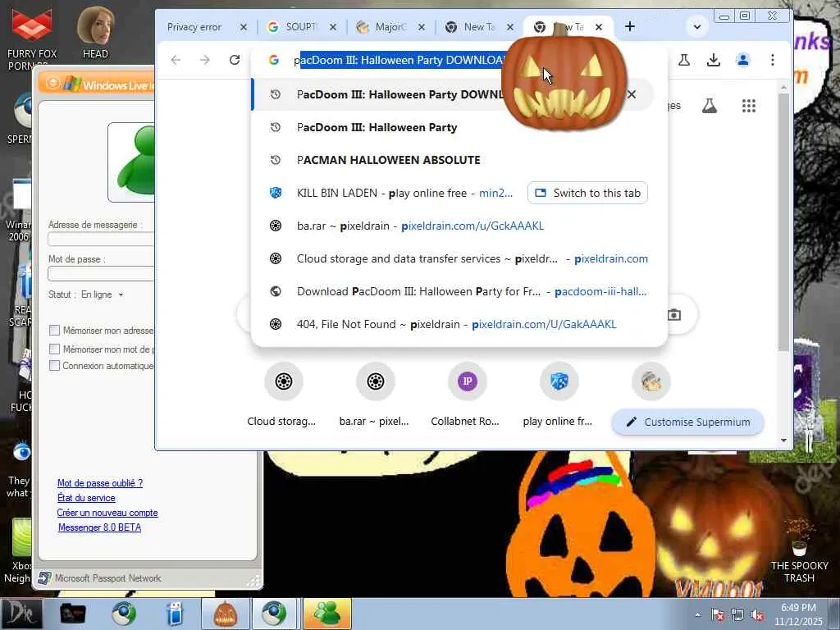Open HEAD desktop icon
This screenshot has width=840, height=630.
tap(95, 32)
